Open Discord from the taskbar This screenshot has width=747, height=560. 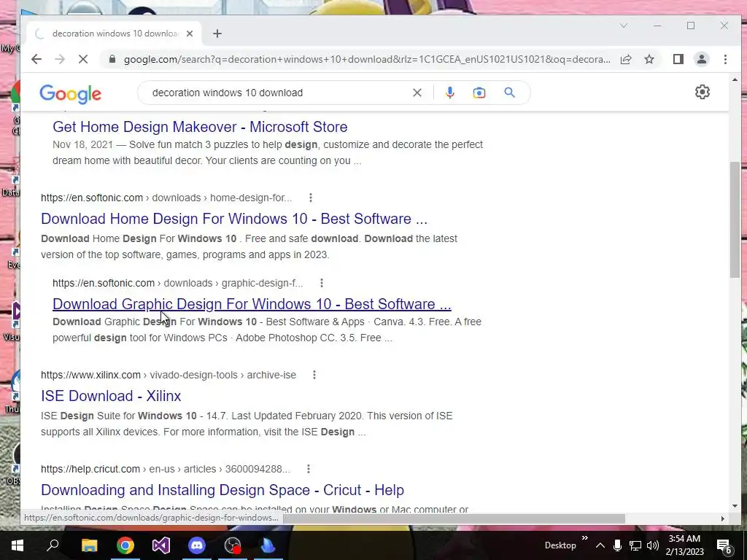point(197,545)
